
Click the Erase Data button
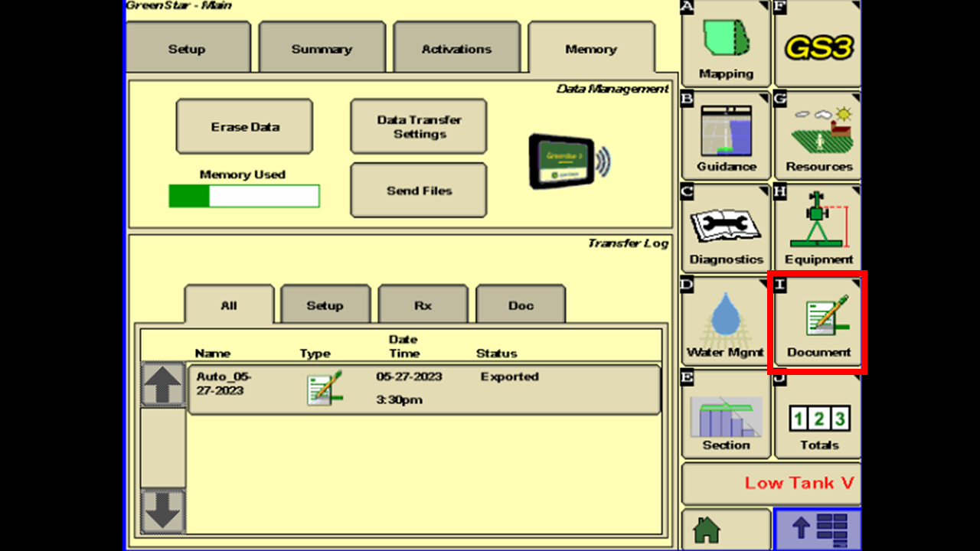click(244, 126)
